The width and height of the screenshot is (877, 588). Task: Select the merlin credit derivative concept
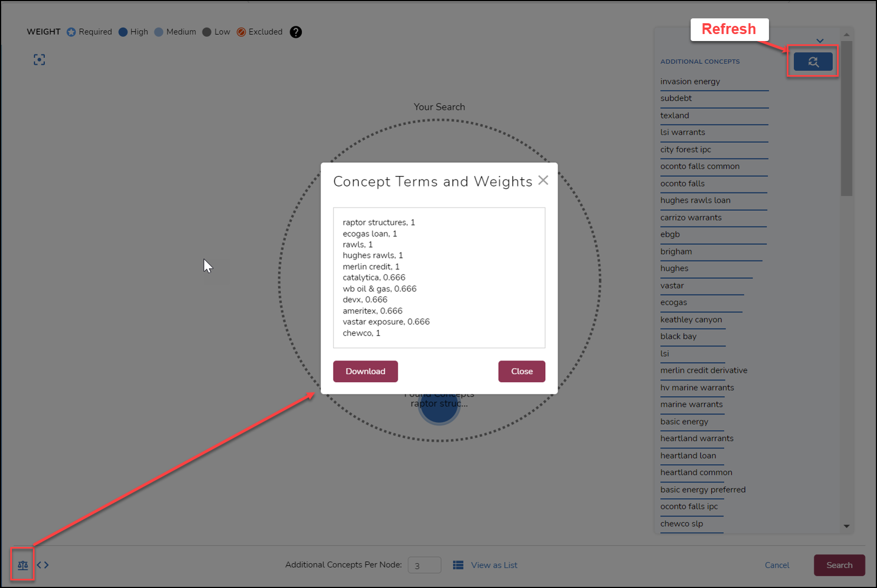(x=704, y=371)
